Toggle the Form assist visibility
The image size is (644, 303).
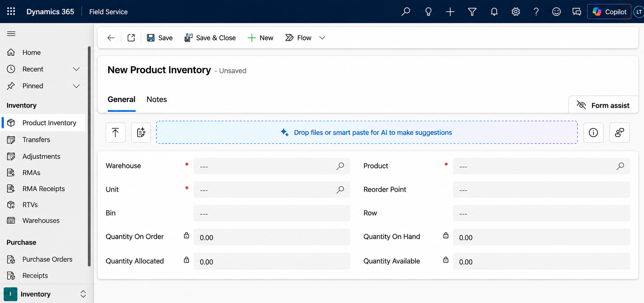(603, 105)
